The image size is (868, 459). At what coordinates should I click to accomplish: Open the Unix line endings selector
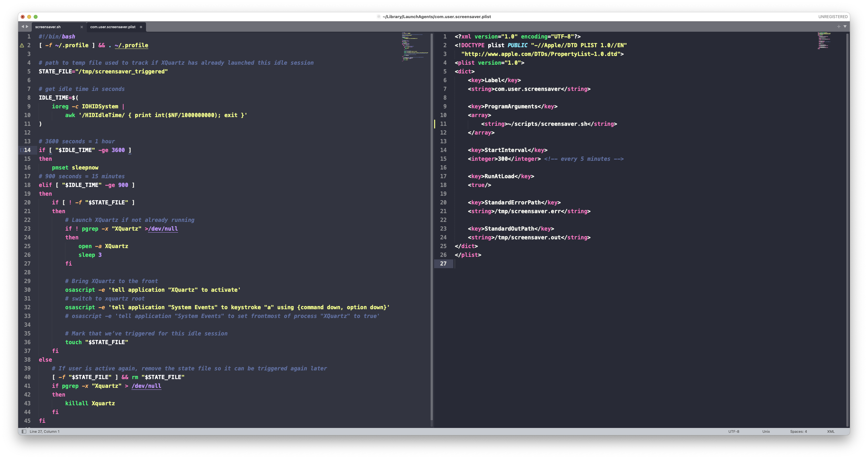(766, 432)
